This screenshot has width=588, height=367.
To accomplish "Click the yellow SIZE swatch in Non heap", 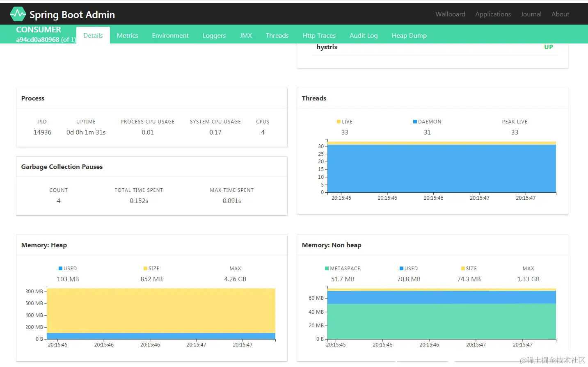I will [463, 269].
